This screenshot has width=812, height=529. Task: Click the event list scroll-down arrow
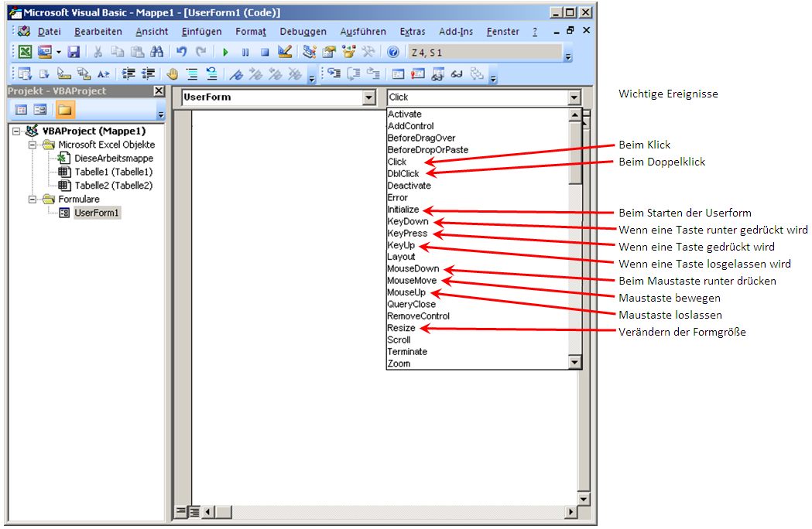coord(575,362)
